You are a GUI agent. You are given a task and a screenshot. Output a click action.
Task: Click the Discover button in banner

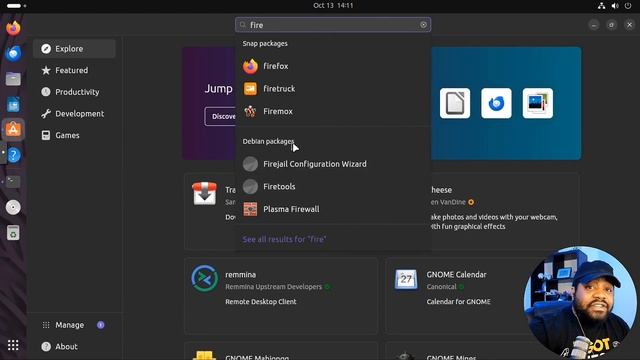(x=221, y=117)
